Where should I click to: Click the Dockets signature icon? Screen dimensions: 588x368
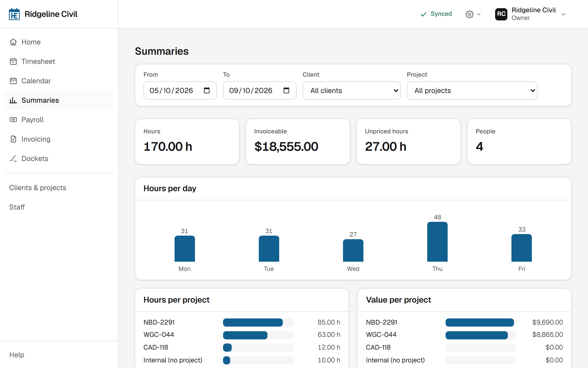point(13,158)
